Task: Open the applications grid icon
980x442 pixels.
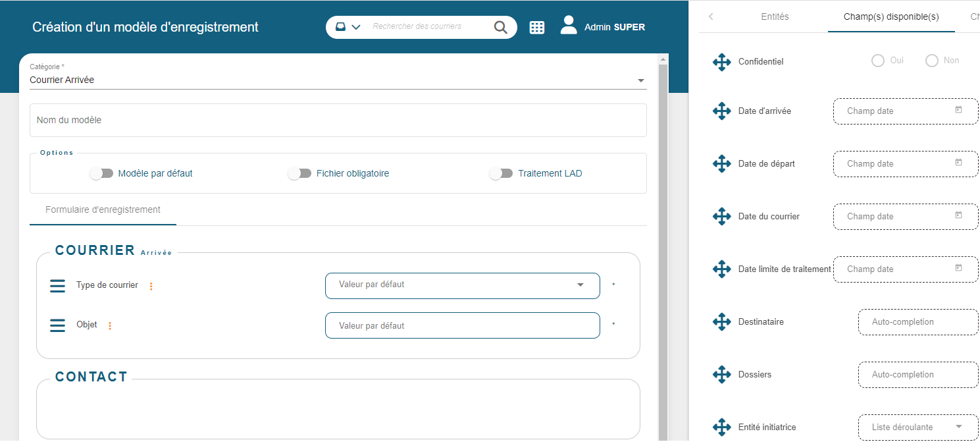Action: (537, 27)
